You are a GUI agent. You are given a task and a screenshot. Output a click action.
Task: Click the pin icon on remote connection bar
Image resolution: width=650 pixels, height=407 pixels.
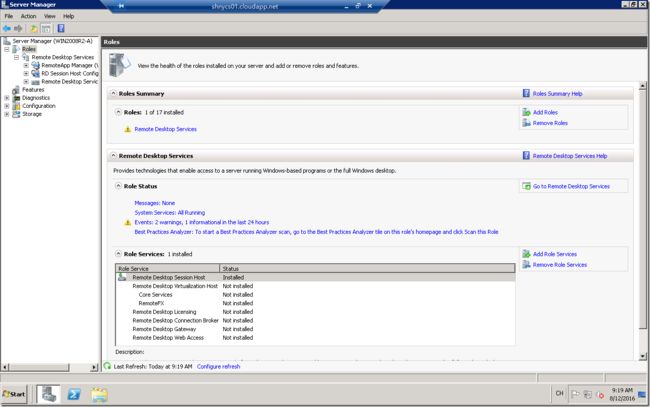(121, 6)
